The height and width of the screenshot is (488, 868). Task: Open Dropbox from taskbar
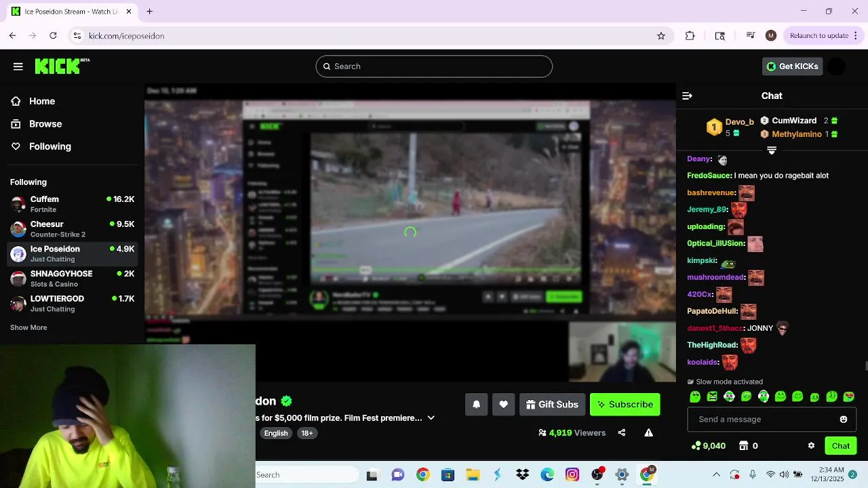click(522, 475)
